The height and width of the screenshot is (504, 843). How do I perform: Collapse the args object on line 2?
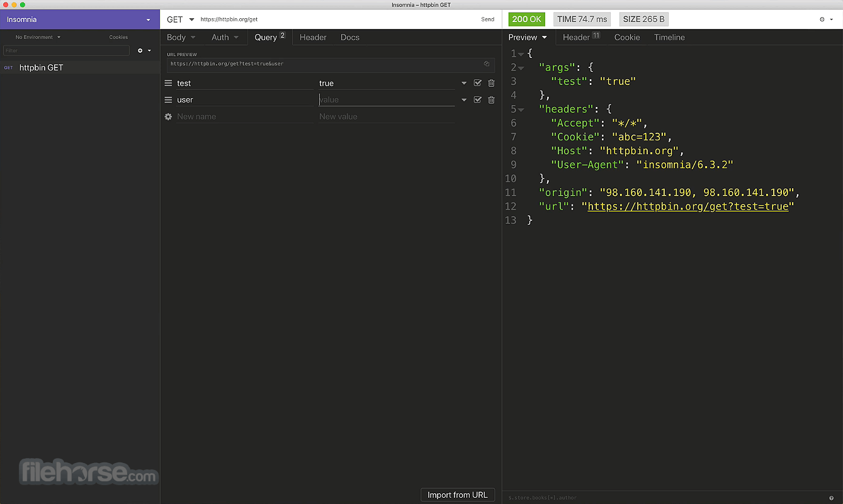click(521, 68)
